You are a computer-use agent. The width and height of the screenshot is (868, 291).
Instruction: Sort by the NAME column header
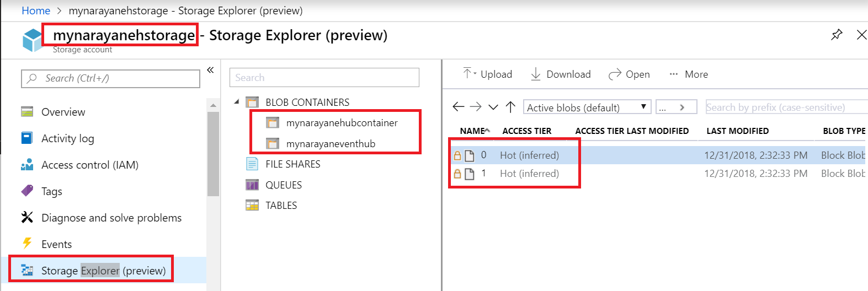(475, 131)
